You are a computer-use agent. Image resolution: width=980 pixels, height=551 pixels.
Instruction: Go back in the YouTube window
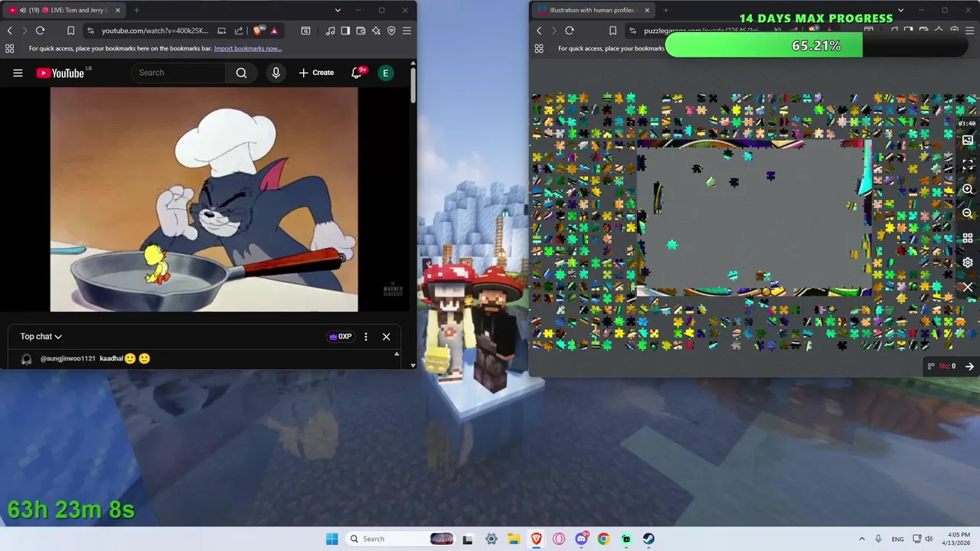(9, 31)
